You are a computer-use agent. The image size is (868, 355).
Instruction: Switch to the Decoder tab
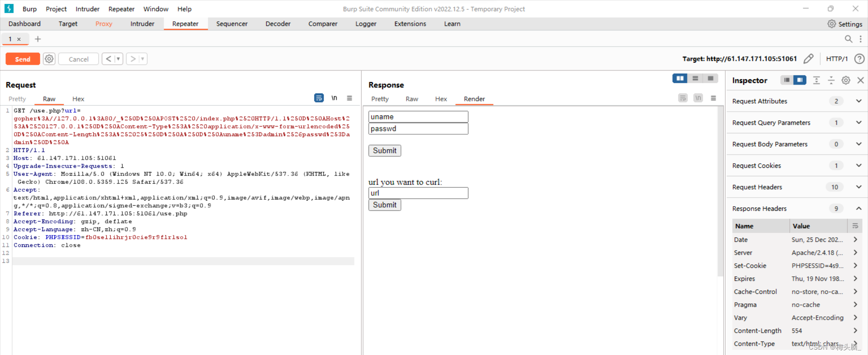[x=278, y=24]
